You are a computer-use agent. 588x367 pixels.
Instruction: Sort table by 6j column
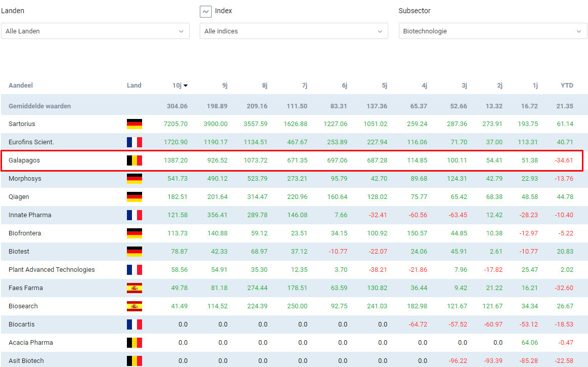click(x=345, y=86)
